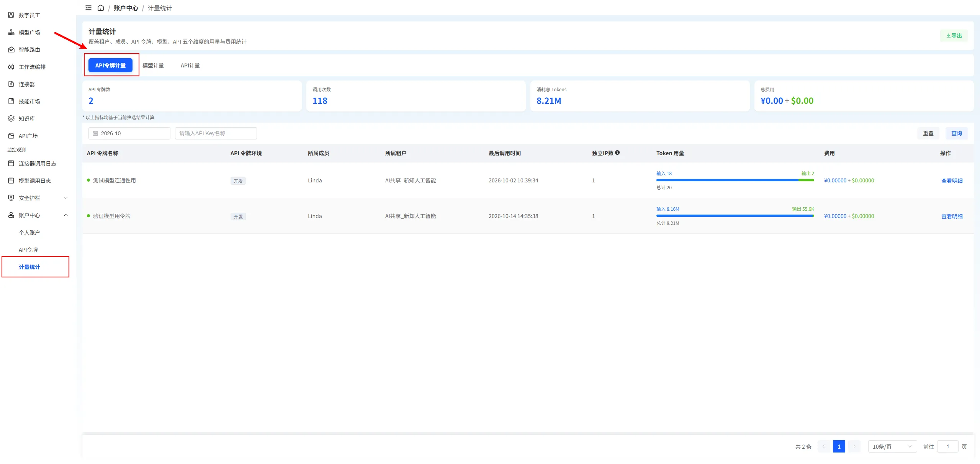This screenshot has width=980, height=464.
Task: Click the 查询 query button
Action: click(957, 133)
